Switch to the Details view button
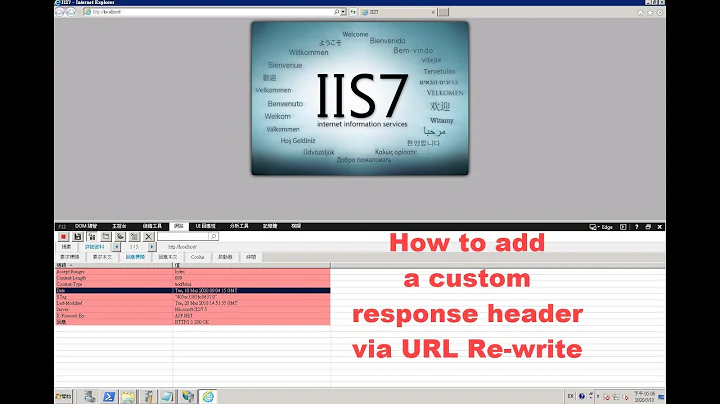 95,247
